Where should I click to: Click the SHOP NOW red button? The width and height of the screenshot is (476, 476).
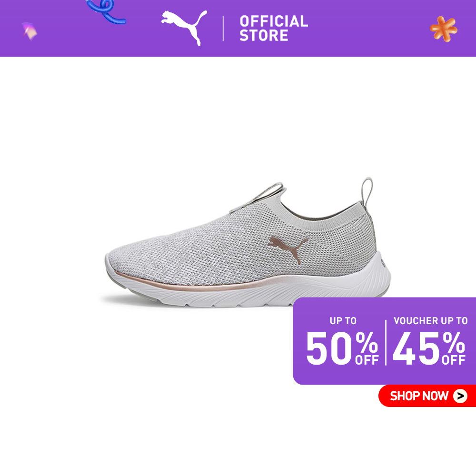point(427,396)
